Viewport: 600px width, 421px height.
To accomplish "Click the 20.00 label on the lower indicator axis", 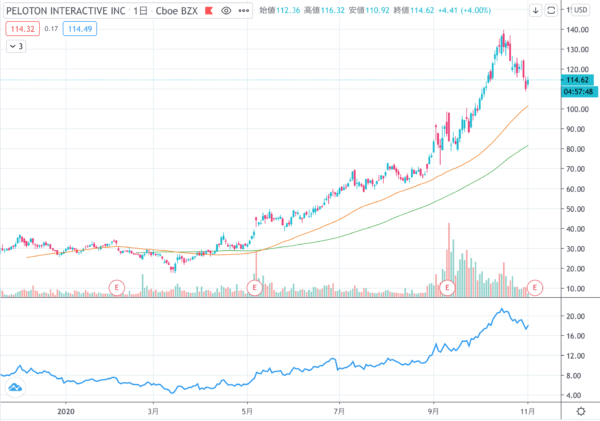I will click(576, 316).
